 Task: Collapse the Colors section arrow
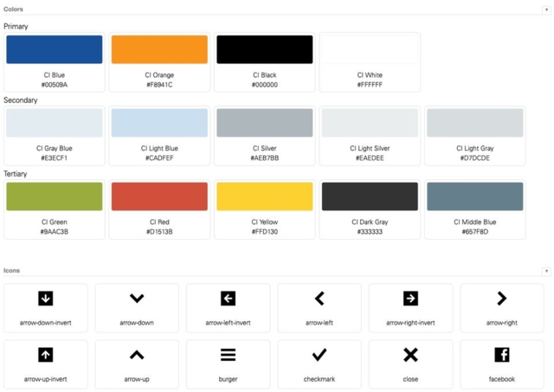[546, 10]
